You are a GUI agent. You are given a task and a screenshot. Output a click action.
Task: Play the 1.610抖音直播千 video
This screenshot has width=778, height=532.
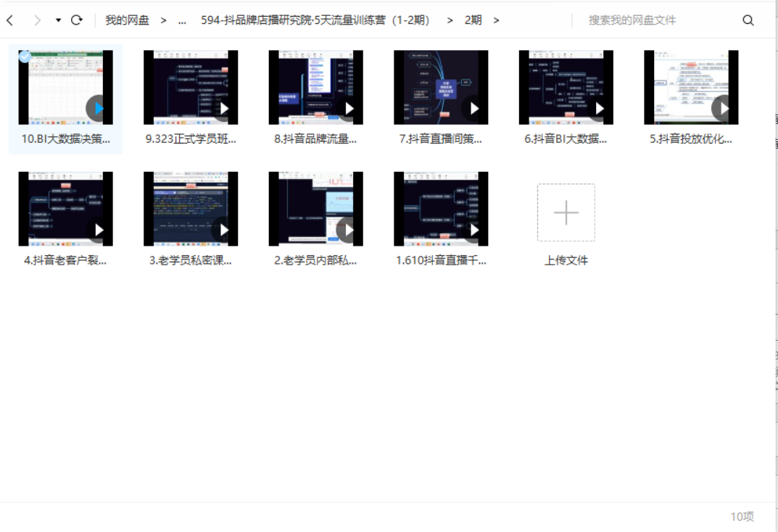click(474, 230)
